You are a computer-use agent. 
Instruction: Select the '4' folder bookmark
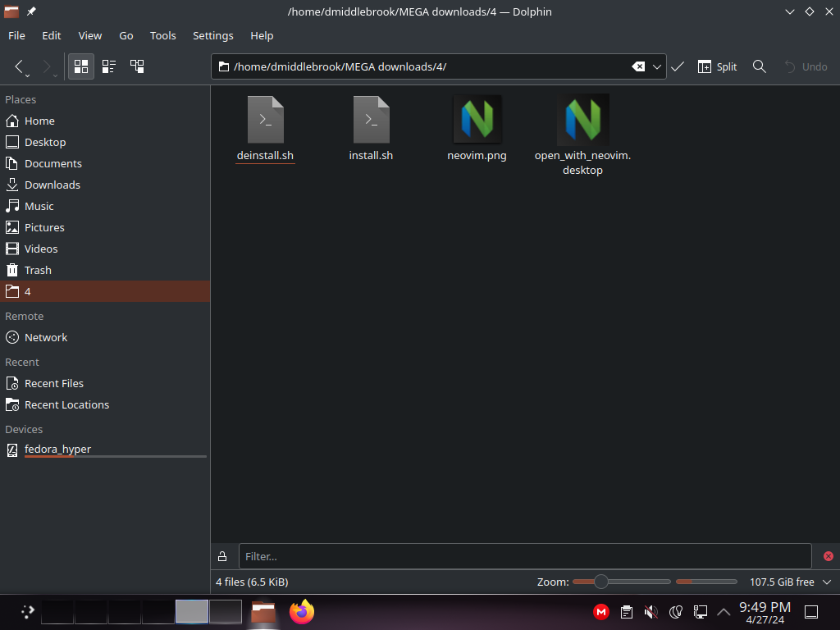tap(105, 291)
